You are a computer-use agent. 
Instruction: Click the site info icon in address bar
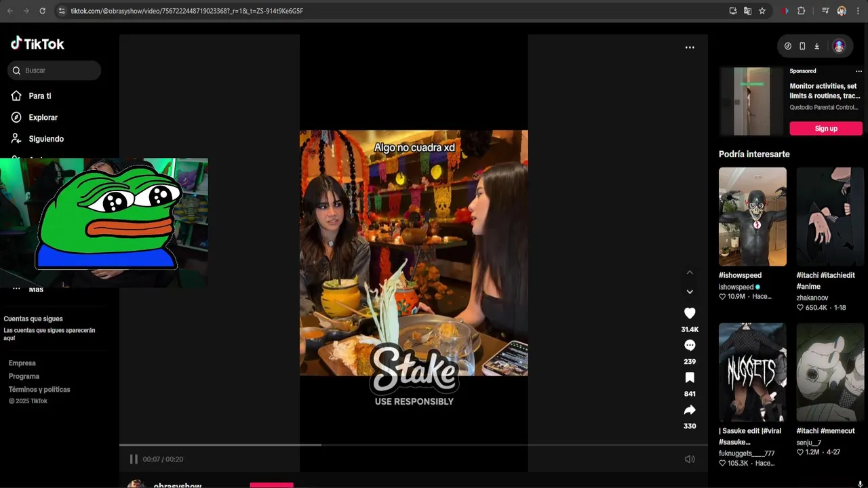pyautogui.click(x=62, y=11)
